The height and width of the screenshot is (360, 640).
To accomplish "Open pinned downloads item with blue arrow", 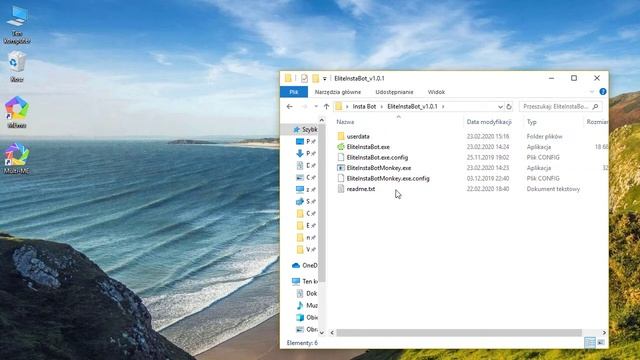I will tap(305, 153).
